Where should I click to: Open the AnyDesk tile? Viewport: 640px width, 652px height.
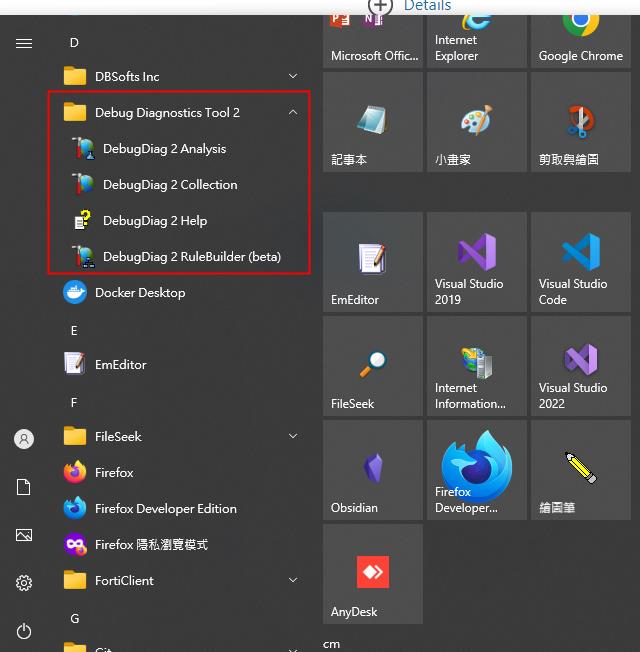[x=373, y=574]
